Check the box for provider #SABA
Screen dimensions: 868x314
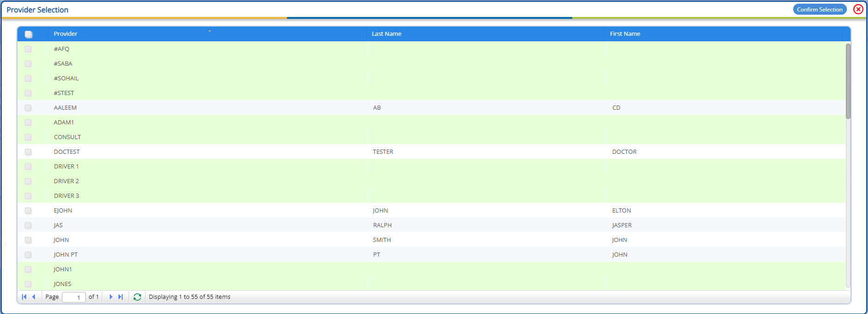[x=28, y=64]
